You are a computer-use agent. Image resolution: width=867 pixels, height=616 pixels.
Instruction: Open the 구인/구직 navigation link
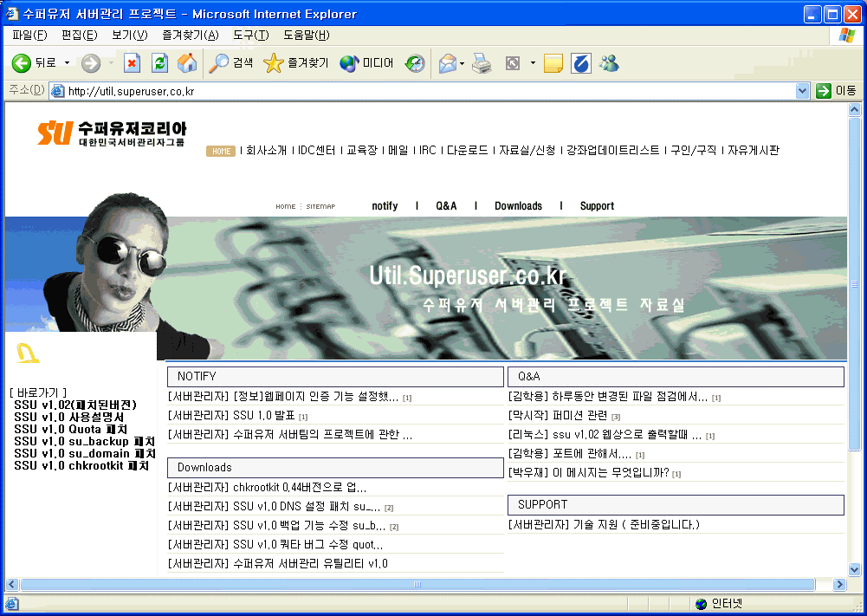tap(694, 150)
